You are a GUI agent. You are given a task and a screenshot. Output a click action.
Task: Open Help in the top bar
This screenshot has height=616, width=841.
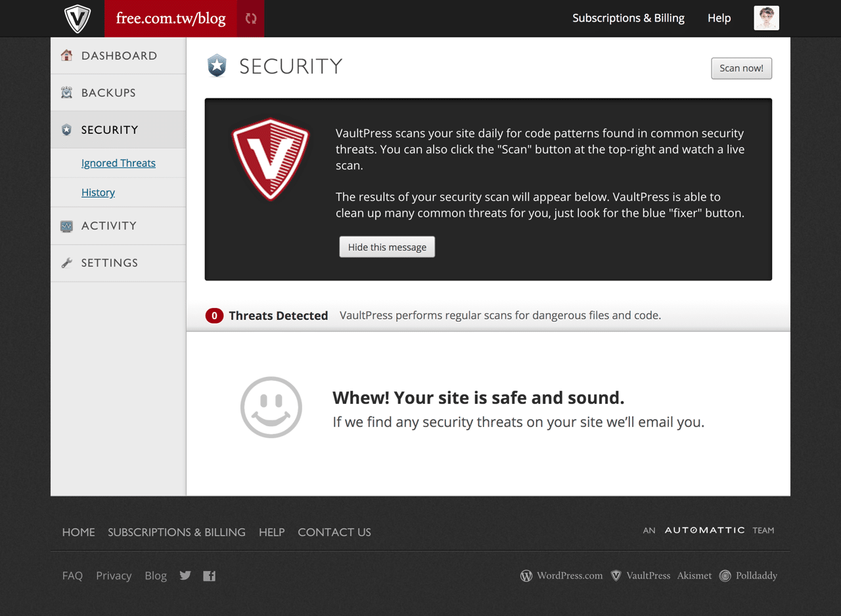coord(719,18)
